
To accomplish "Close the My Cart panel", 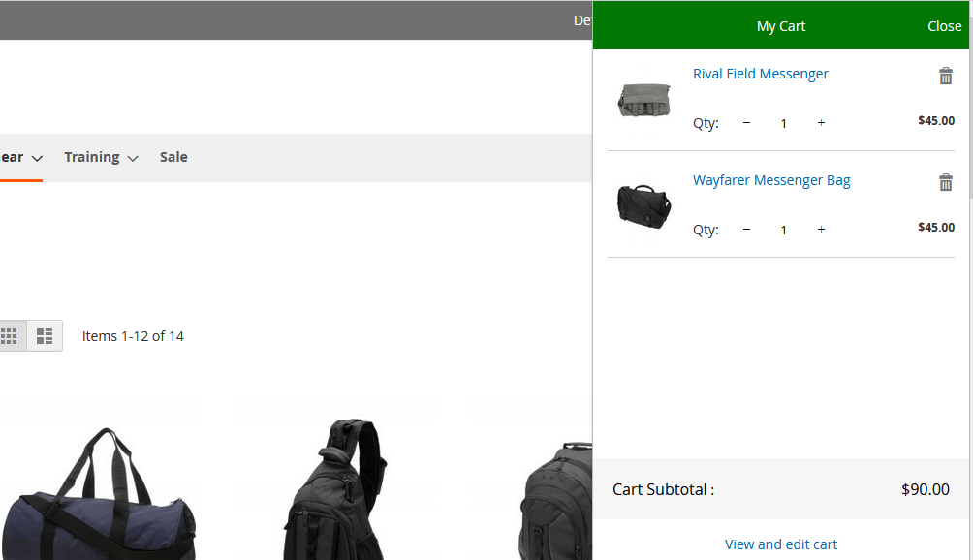I will 944,26.
